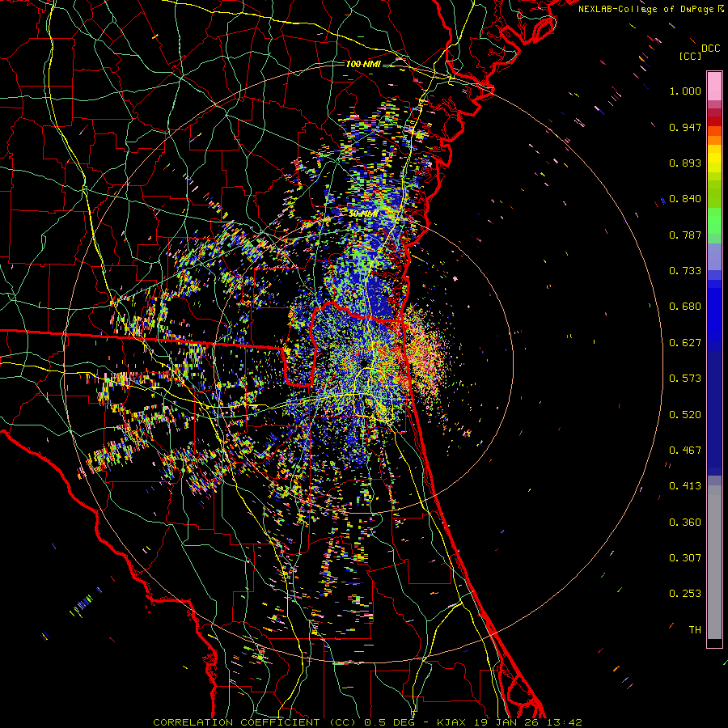
Task: Click the 0.733 scale value
Action: (685, 271)
